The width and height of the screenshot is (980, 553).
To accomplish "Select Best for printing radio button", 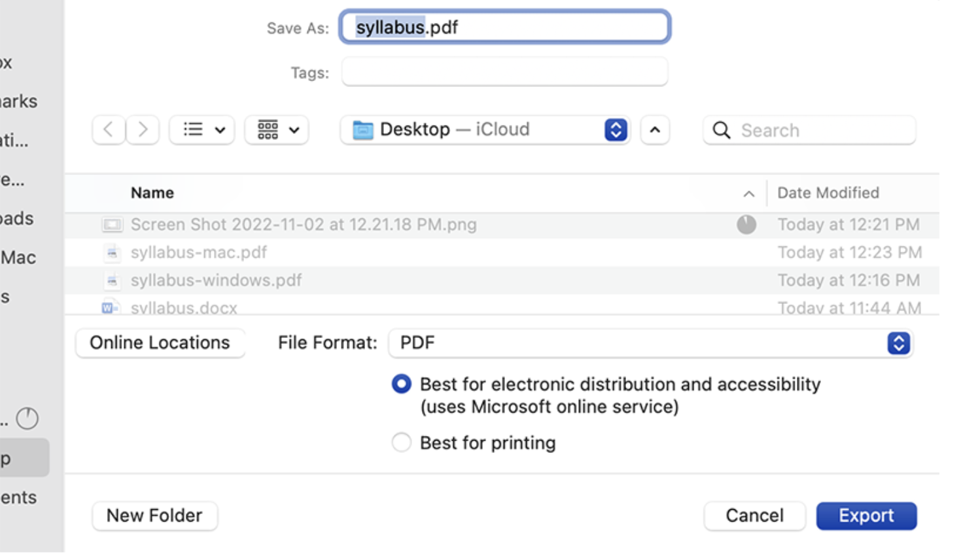I will click(401, 443).
